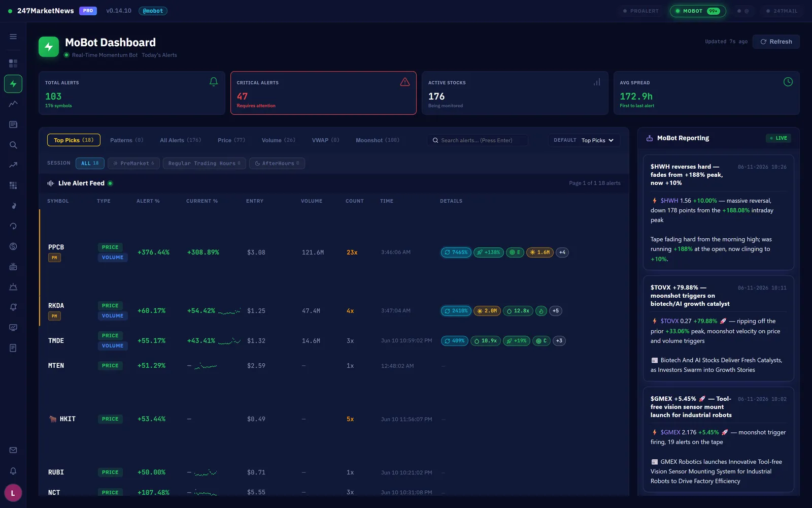Click the bar chart icon on Active Stocks card

click(x=597, y=82)
